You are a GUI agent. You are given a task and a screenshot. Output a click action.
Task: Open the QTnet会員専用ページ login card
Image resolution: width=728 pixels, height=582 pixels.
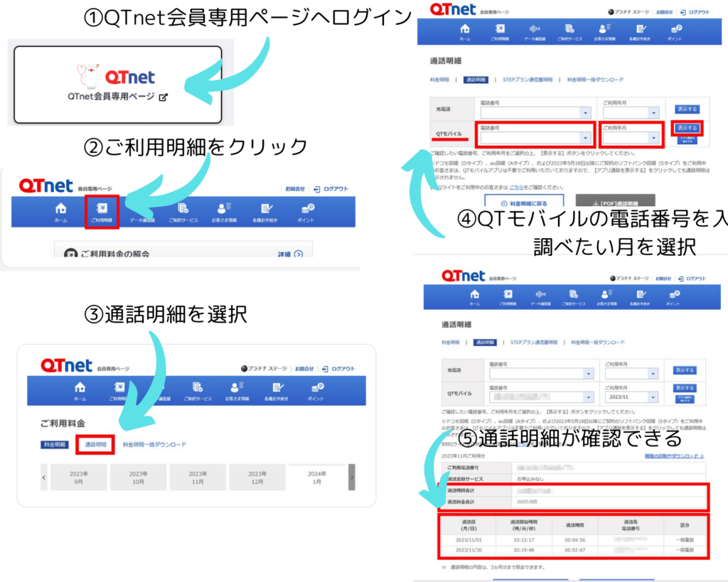(x=118, y=85)
